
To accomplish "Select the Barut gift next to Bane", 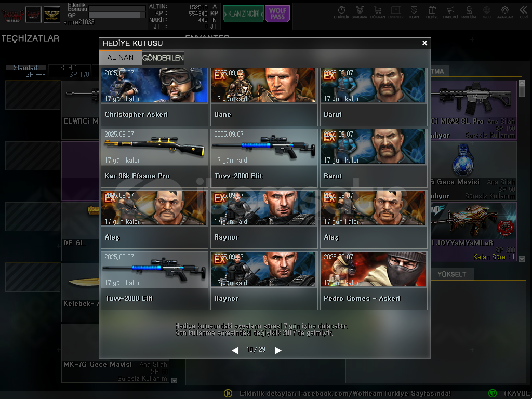I will point(374,97).
